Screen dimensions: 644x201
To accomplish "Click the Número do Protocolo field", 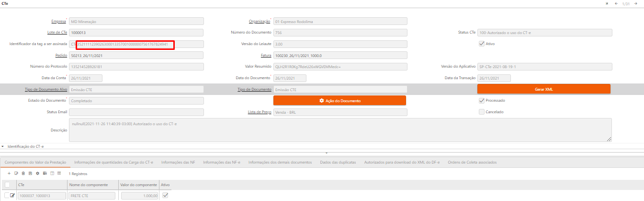I will tap(136, 67).
